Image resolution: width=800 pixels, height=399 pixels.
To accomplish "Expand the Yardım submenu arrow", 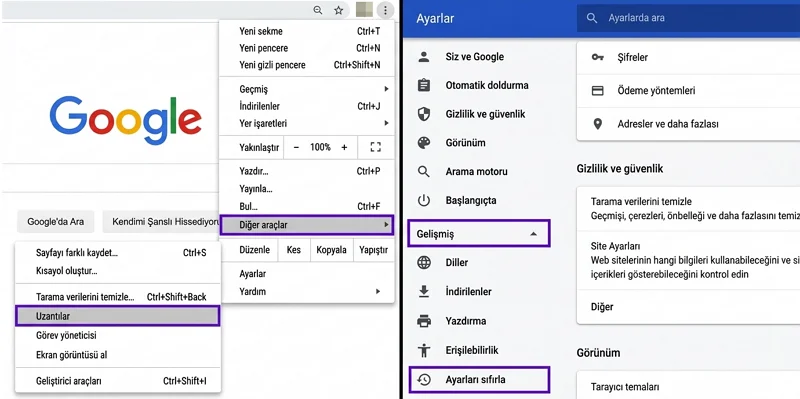I will (378, 291).
